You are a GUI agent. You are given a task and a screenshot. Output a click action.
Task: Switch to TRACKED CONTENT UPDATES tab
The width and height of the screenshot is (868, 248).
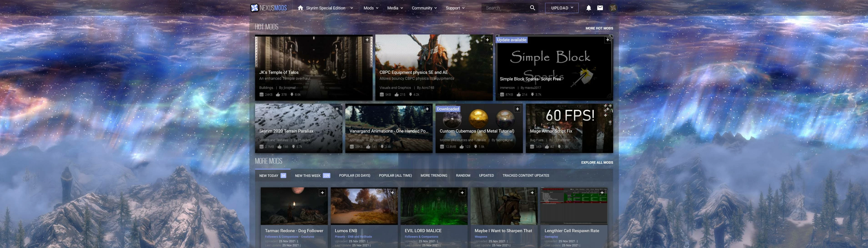526,175
